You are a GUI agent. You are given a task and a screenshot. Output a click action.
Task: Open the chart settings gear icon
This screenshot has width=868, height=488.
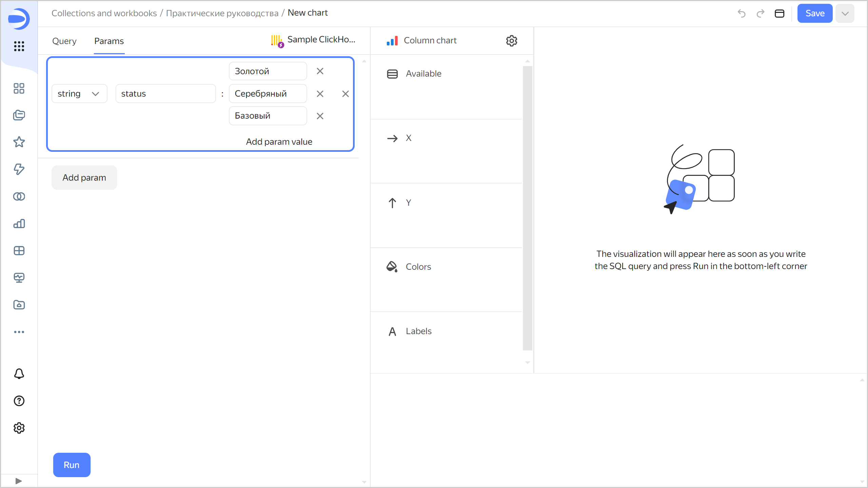coord(511,41)
